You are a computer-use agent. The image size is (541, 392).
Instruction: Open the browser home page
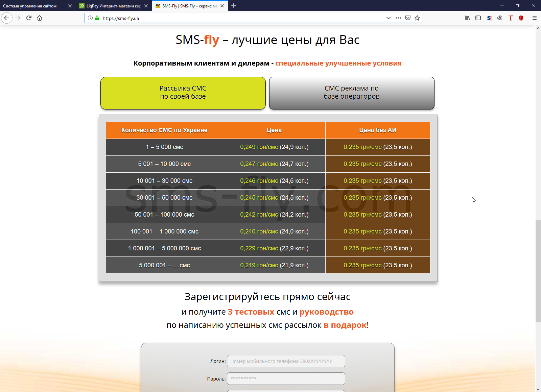(40, 18)
